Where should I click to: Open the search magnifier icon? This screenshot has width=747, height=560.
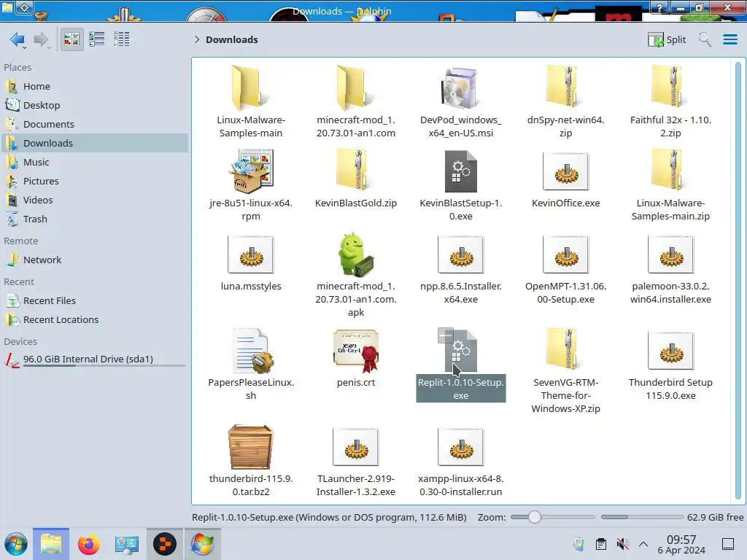(705, 39)
